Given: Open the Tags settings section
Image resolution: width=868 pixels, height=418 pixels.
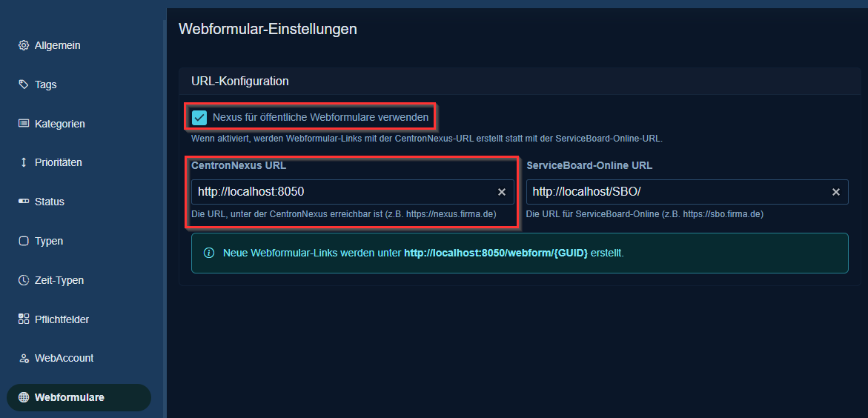Looking at the screenshot, I should coord(79,84).
